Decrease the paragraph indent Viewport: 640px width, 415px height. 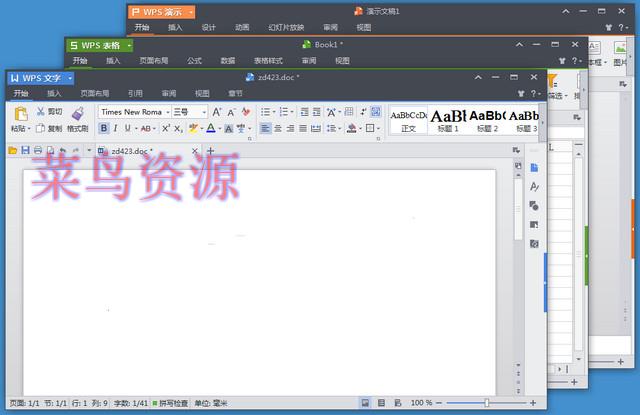click(304, 112)
